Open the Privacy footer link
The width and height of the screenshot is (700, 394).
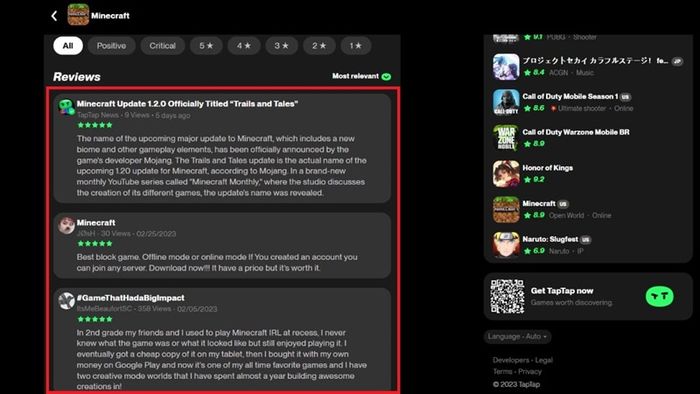click(530, 371)
